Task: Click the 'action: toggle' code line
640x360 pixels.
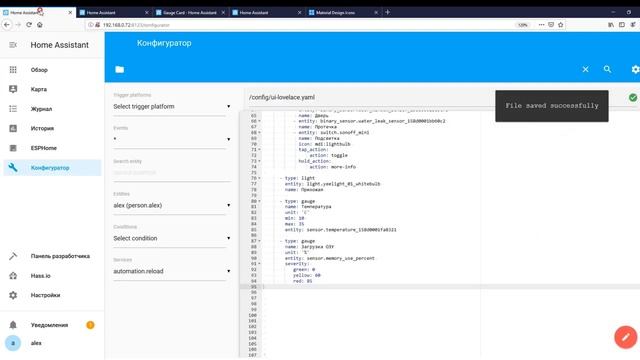Action: [x=329, y=156]
